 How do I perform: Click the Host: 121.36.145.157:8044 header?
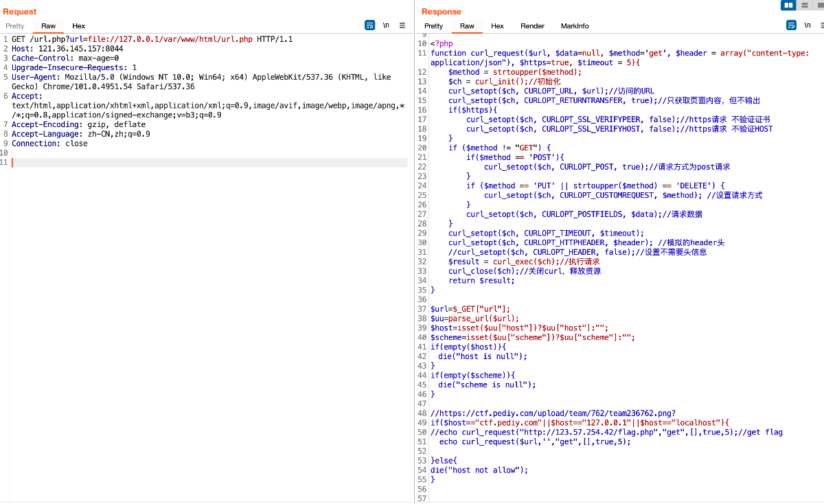(67, 49)
